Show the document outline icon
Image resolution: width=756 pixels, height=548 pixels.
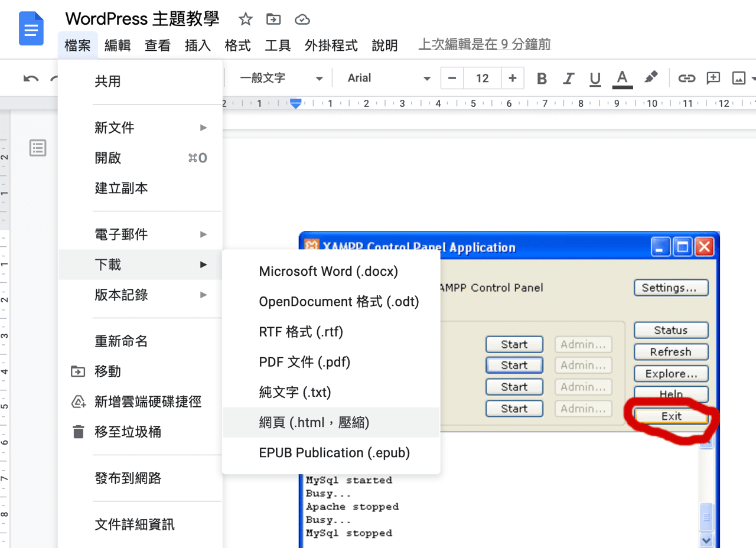tap(38, 148)
